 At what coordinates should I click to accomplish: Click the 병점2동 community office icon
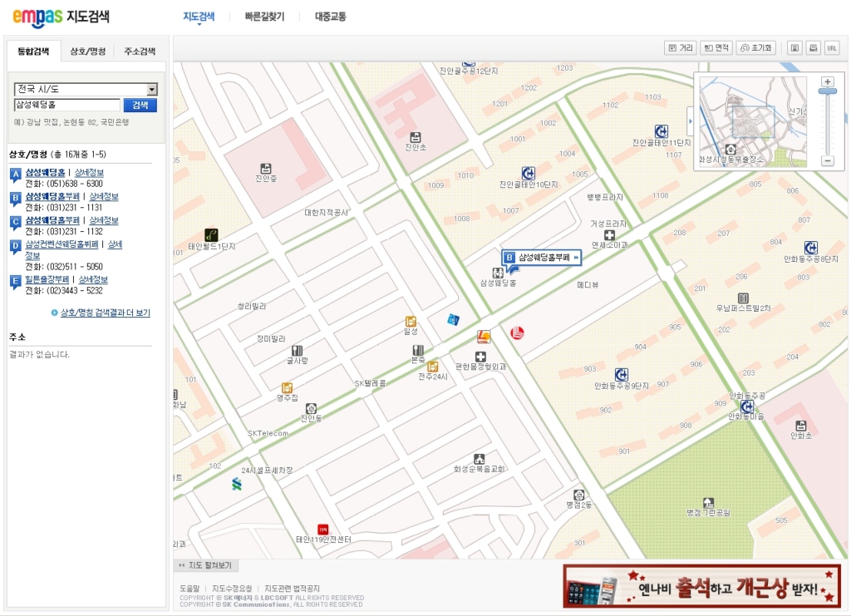(x=579, y=495)
